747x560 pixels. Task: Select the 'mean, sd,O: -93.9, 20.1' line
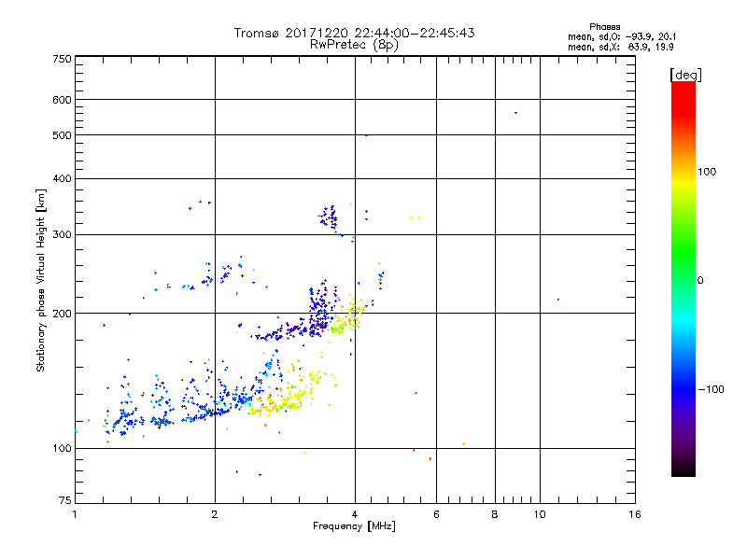pos(622,36)
